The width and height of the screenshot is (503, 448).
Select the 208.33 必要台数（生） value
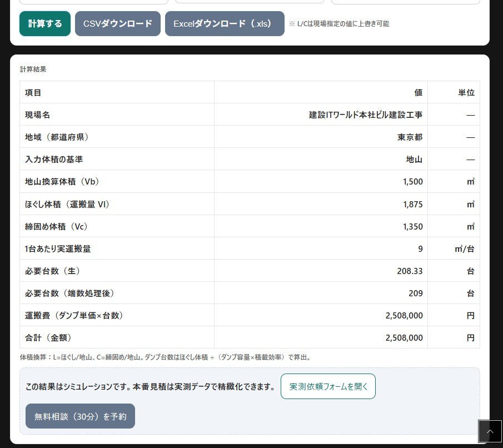click(410, 271)
